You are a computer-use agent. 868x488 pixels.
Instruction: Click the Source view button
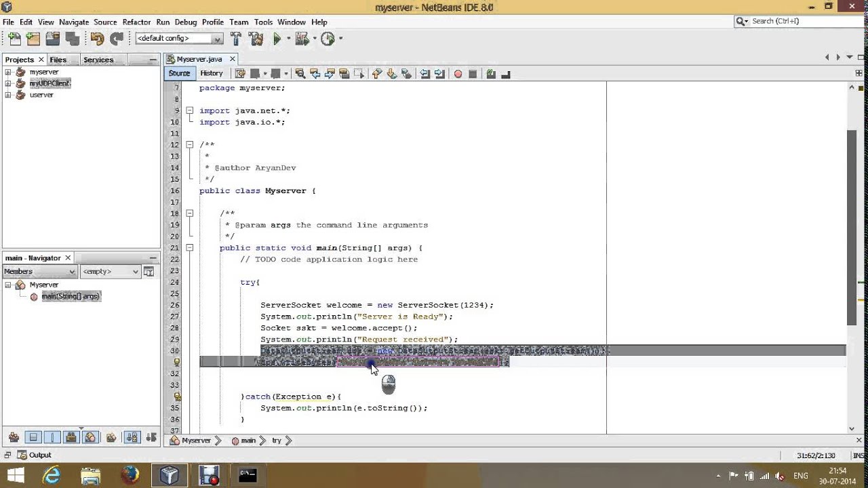(179, 73)
